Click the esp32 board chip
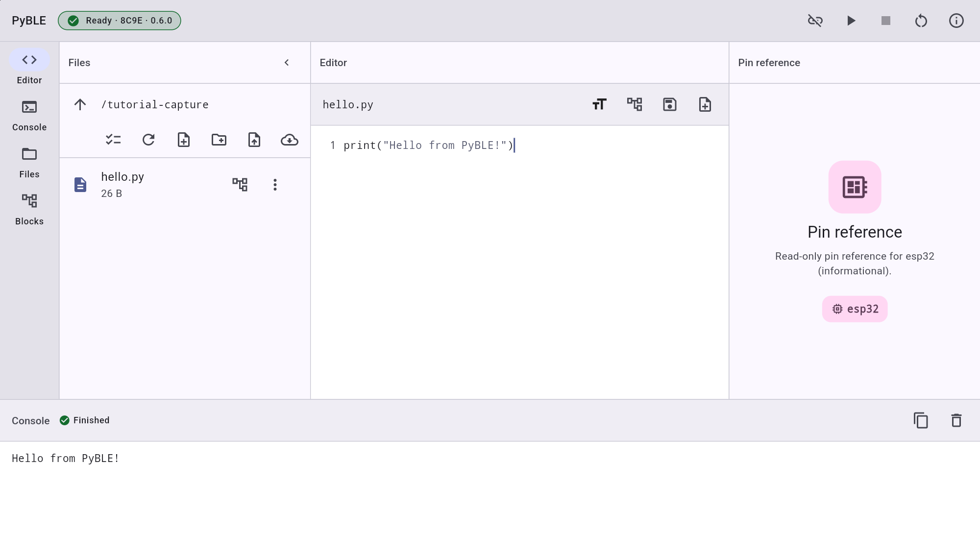980x535 pixels. 855,309
